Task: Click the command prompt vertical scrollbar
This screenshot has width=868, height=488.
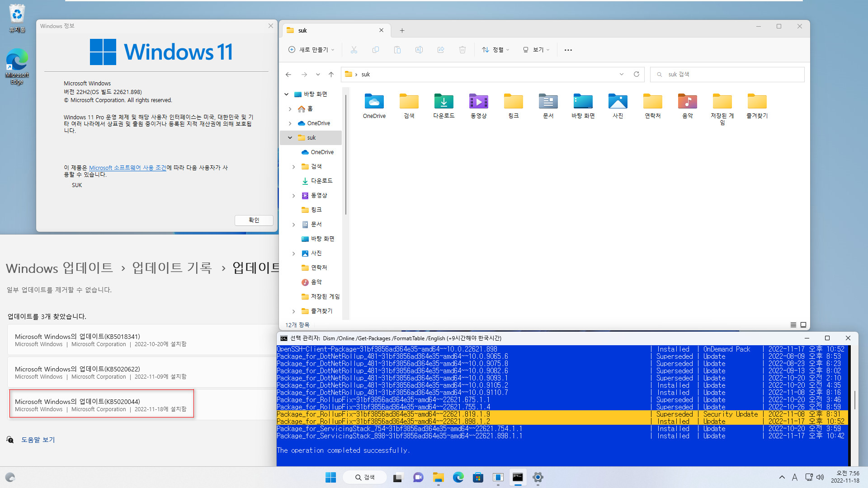Action: [x=854, y=400]
